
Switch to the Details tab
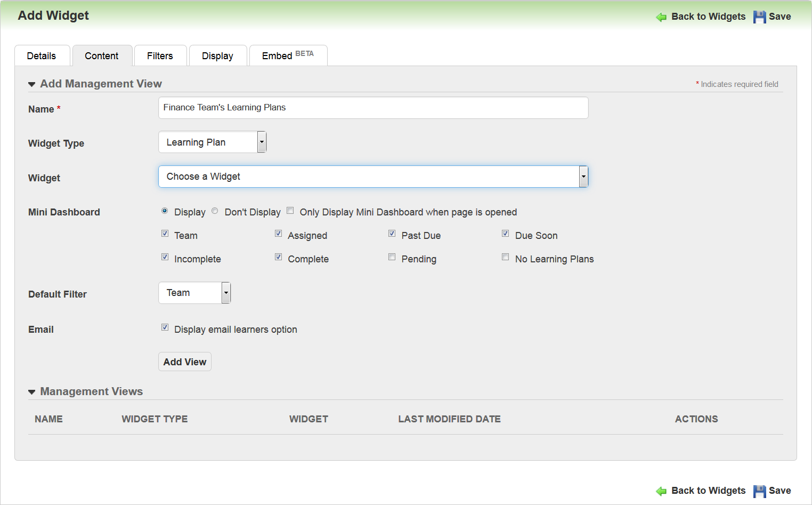pyautogui.click(x=42, y=56)
